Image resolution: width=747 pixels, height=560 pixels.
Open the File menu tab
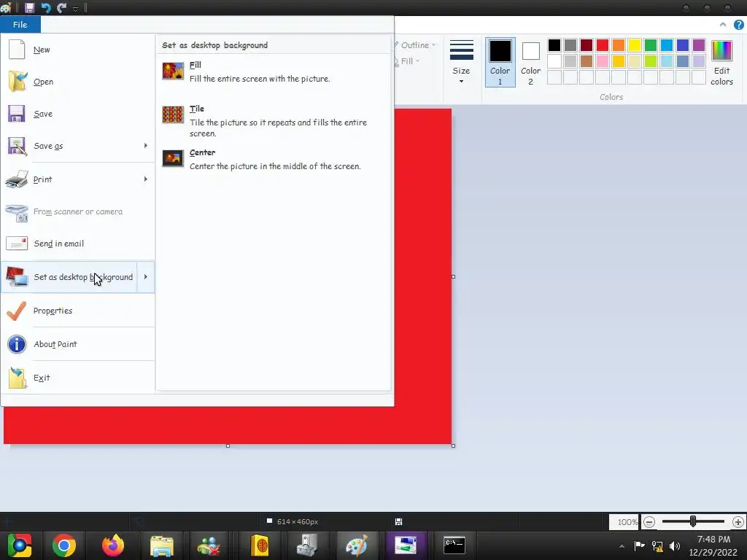pyautogui.click(x=20, y=25)
